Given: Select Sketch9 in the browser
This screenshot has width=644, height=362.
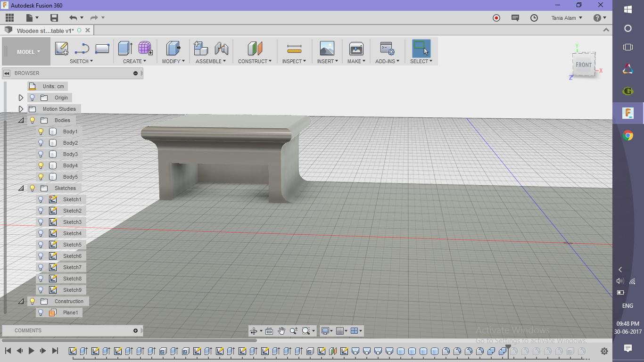Looking at the screenshot, I should pos(72,290).
